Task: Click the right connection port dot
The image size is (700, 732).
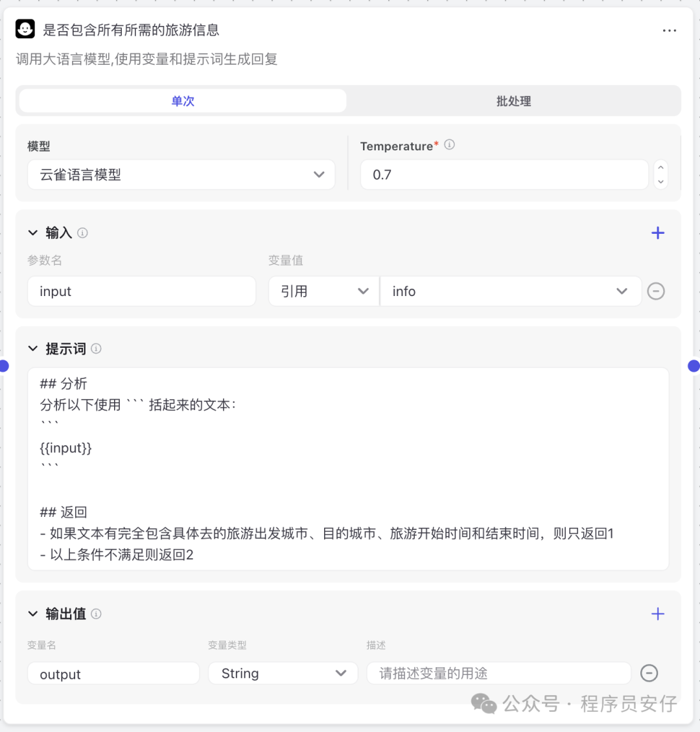Action: (x=694, y=366)
